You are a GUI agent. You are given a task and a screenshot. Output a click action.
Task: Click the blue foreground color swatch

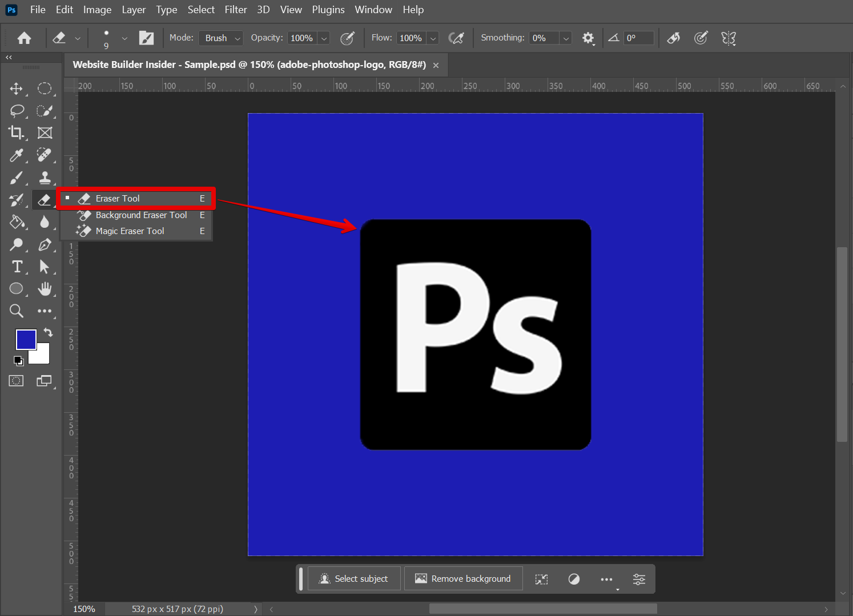pyautogui.click(x=26, y=339)
